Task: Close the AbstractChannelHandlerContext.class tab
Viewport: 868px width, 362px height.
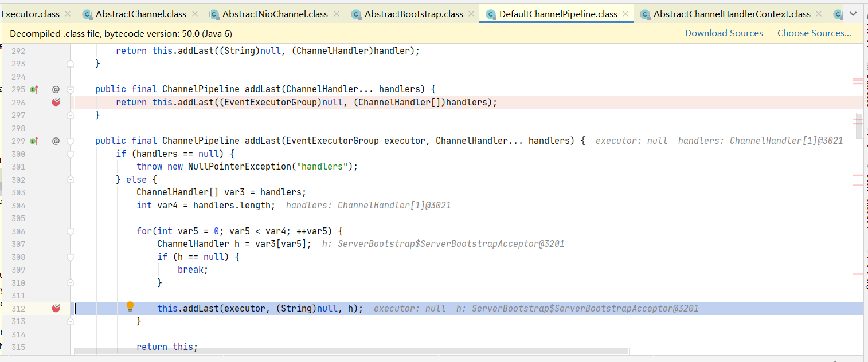Action: [x=819, y=14]
